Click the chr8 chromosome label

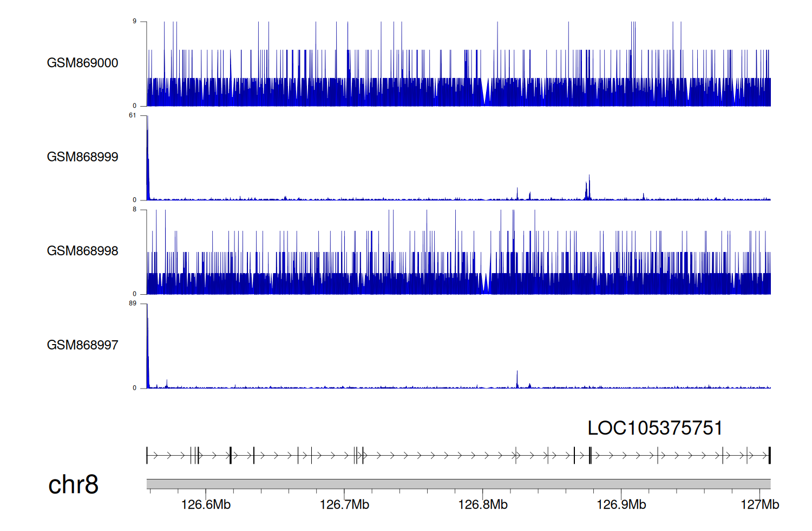click(x=73, y=484)
